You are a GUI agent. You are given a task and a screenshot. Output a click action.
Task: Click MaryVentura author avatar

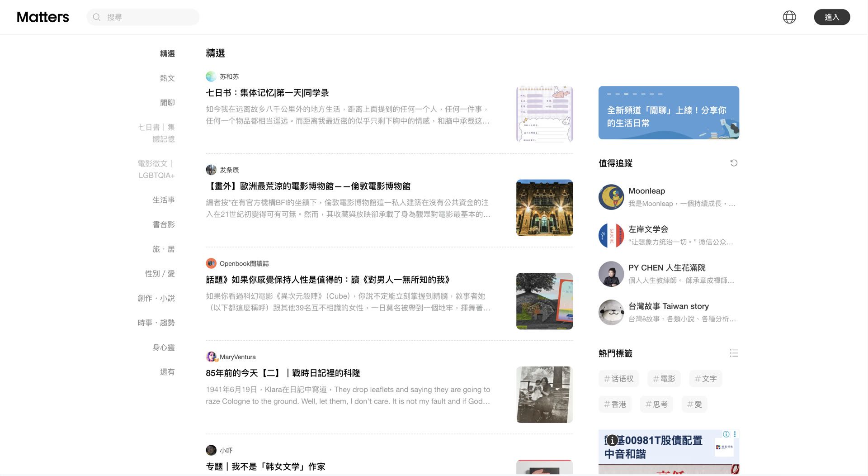point(211,357)
